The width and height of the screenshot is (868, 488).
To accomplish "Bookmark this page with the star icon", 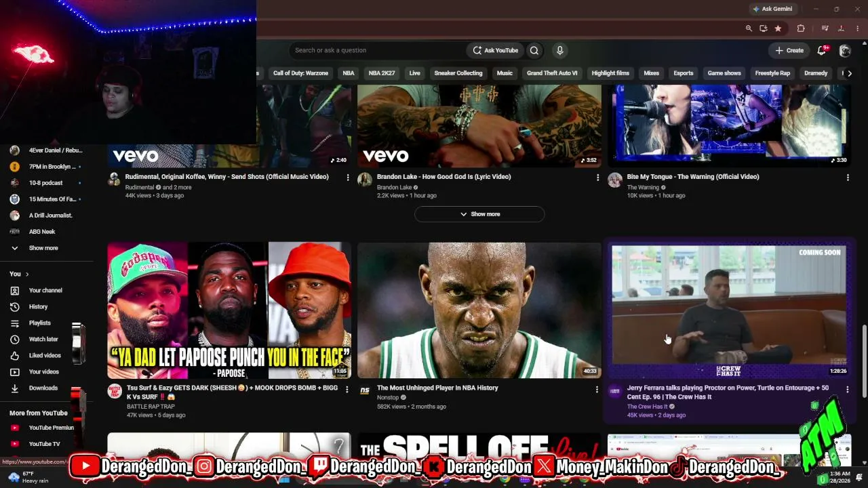I will coord(778,28).
